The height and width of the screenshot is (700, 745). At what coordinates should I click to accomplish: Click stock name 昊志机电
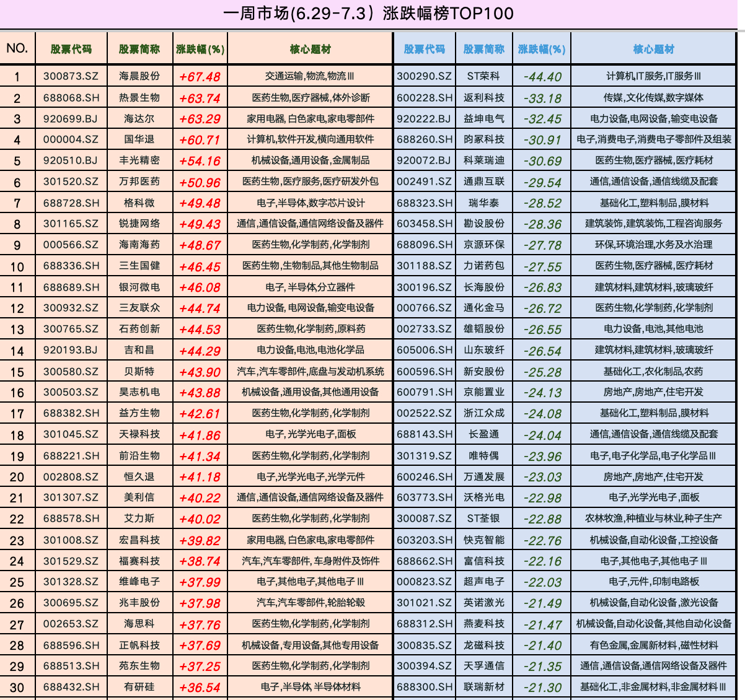tap(139, 392)
